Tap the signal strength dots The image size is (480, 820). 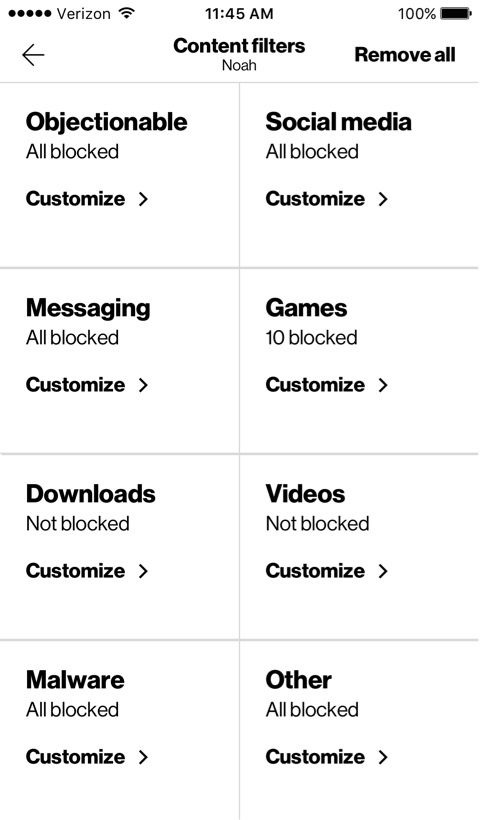[x=30, y=14]
